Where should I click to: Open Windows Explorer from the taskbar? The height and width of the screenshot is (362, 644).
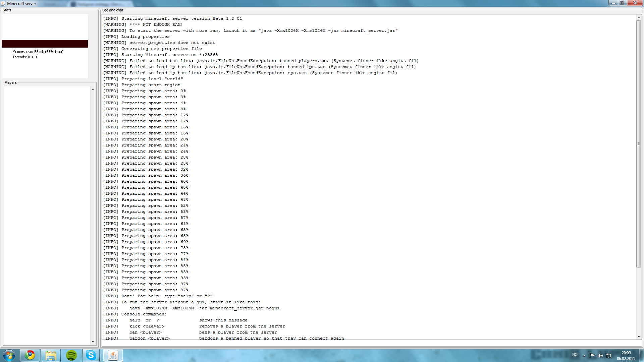point(51,355)
